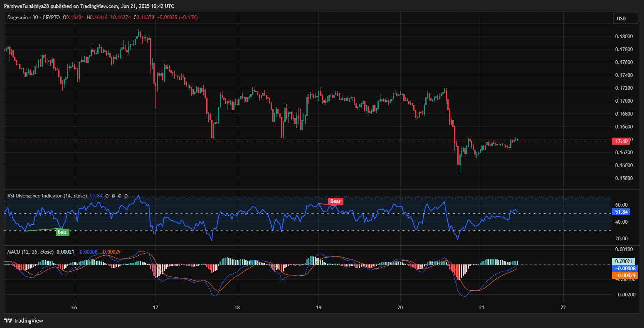Viewport: 644px width, 328px height.
Task: Click date 20 on the time axis
Action: tap(400, 308)
